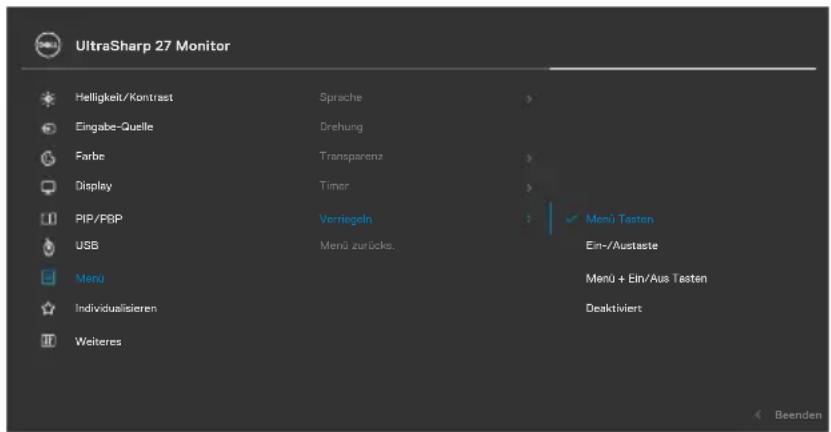The image size is (831, 432).
Task: Choose Deaktiviert lock option
Action: [614, 308]
